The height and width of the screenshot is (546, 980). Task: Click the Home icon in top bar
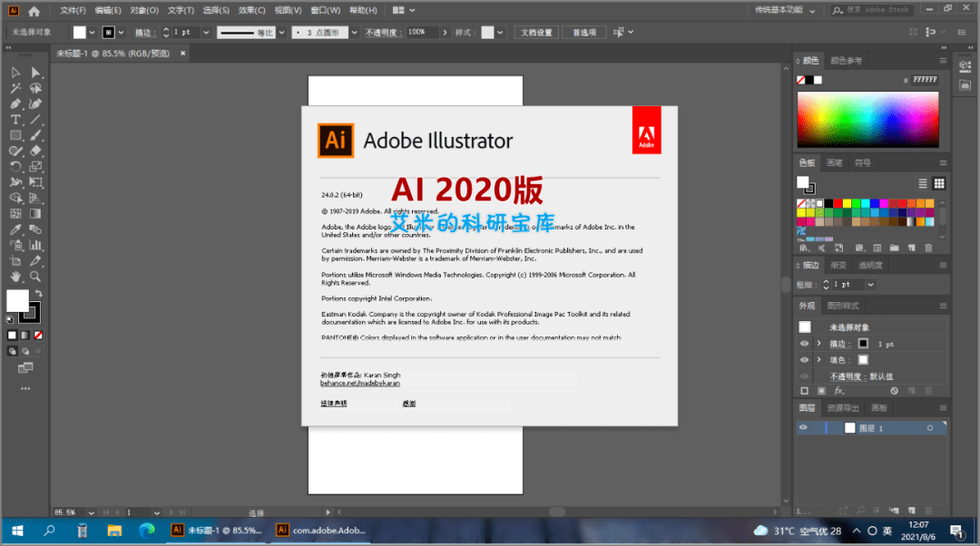tap(34, 11)
